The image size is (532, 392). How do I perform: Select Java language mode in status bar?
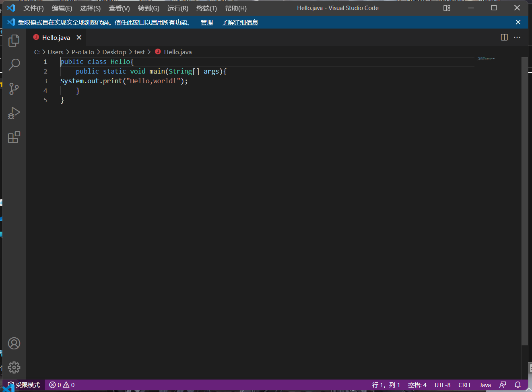[x=485, y=385]
